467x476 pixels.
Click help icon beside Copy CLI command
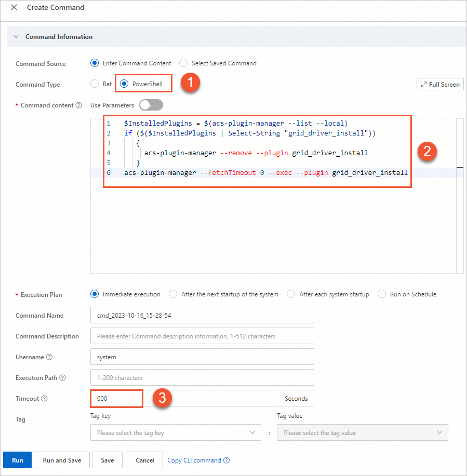click(x=226, y=460)
